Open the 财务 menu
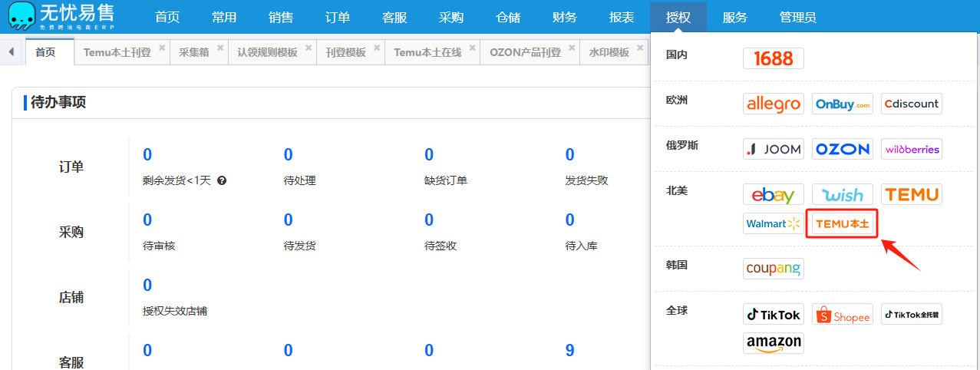 [x=565, y=17]
